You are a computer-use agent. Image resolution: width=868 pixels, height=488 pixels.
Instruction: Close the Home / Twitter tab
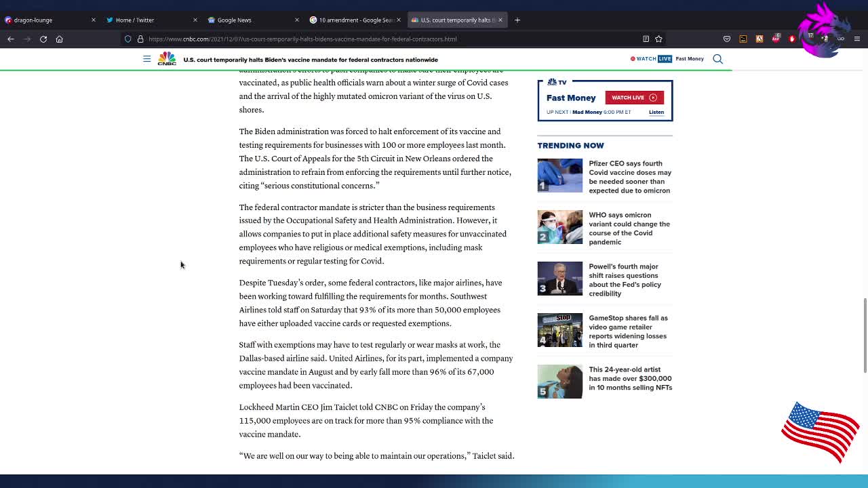pos(195,20)
